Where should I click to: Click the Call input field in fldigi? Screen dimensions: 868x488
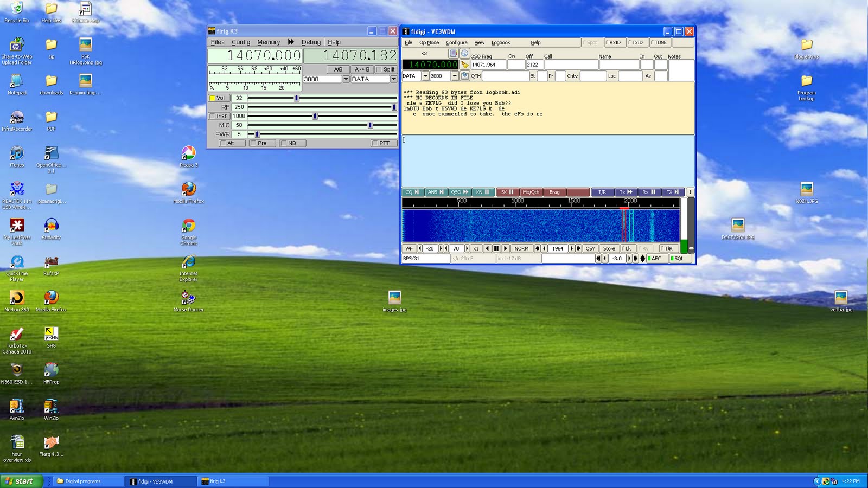click(571, 65)
